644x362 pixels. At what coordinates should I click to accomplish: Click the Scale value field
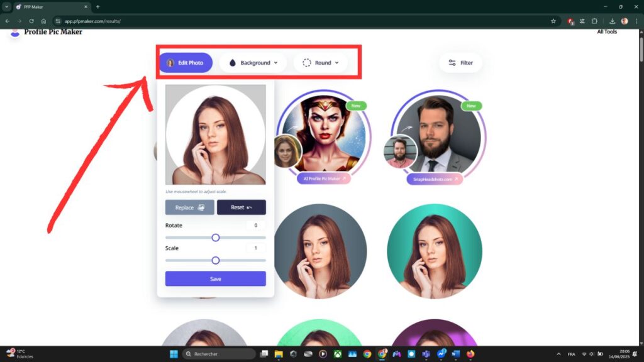coord(255,248)
